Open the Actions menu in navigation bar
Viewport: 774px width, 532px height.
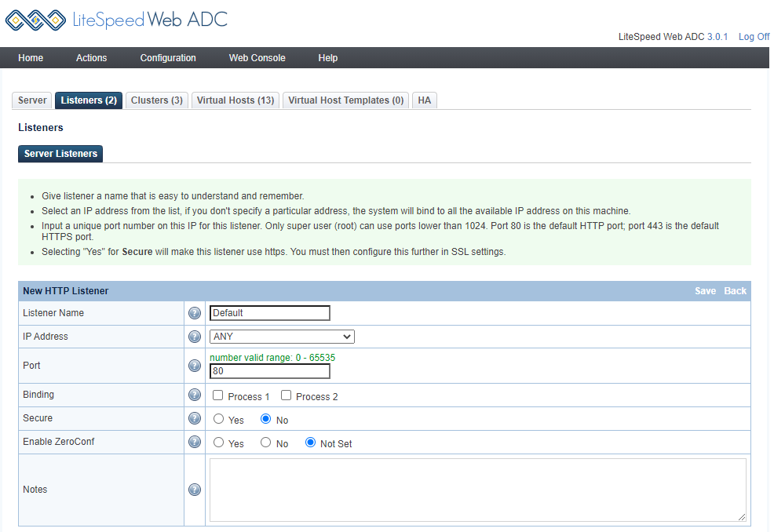(x=91, y=58)
